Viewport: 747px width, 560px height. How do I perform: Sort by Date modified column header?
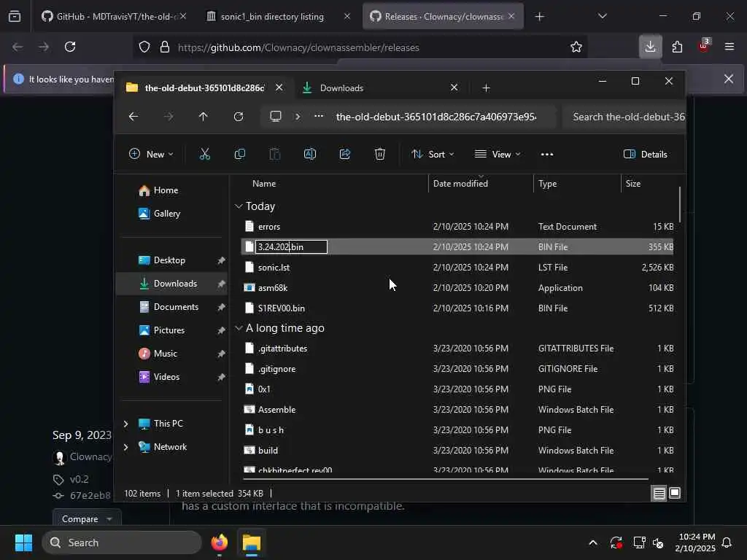point(460,184)
